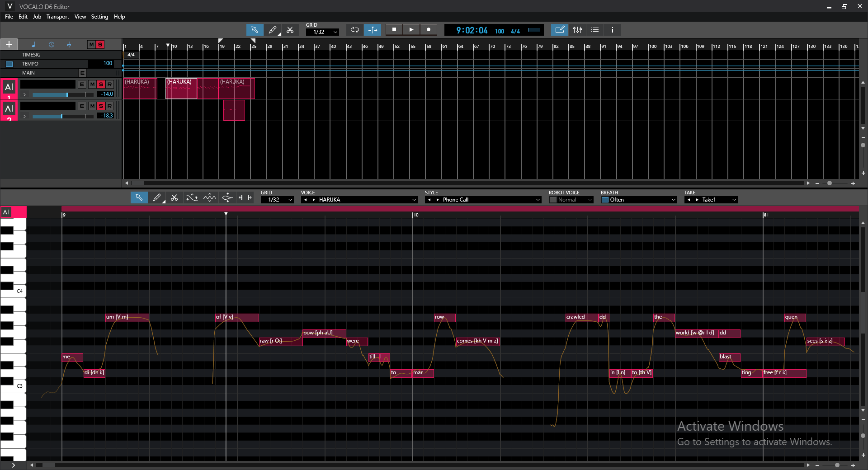Screen dimensions: 868x470
Task: Select the Pencil tool in the top toolbar
Action: pyautogui.click(x=273, y=30)
